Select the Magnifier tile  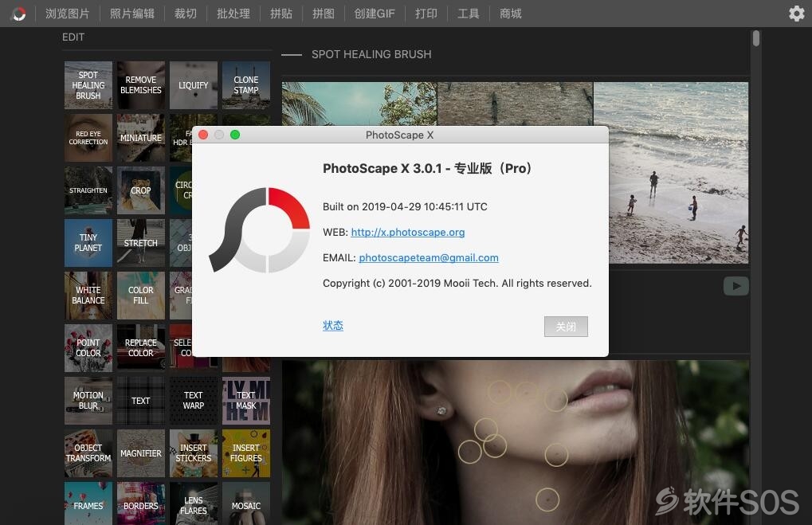tap(141, 453)
